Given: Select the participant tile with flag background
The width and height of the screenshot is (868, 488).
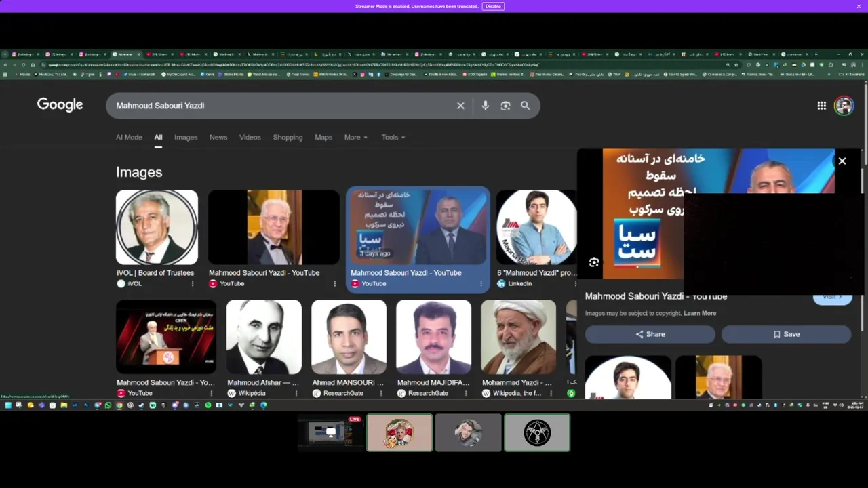Looking at the screenshot, I should [x=399, y=432].
